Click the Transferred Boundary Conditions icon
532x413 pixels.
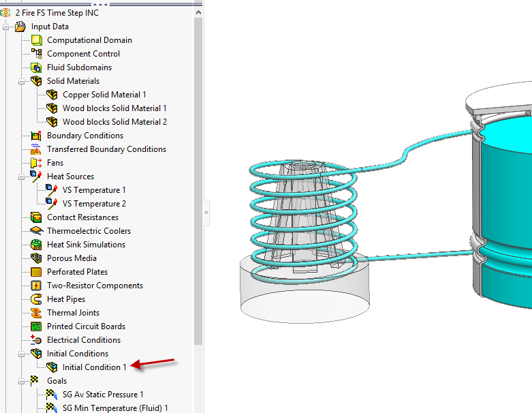36,149
